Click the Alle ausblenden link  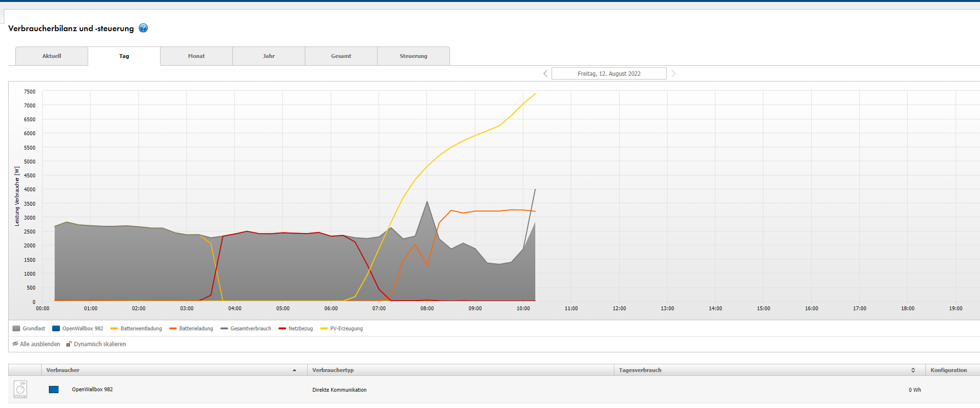pyautogui.click(x=40, y=344)
